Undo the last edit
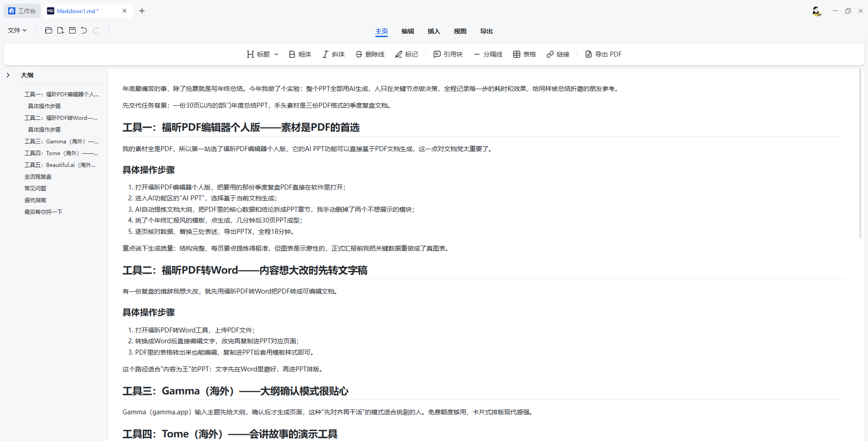Screen dimensions: 868x441 84,30
